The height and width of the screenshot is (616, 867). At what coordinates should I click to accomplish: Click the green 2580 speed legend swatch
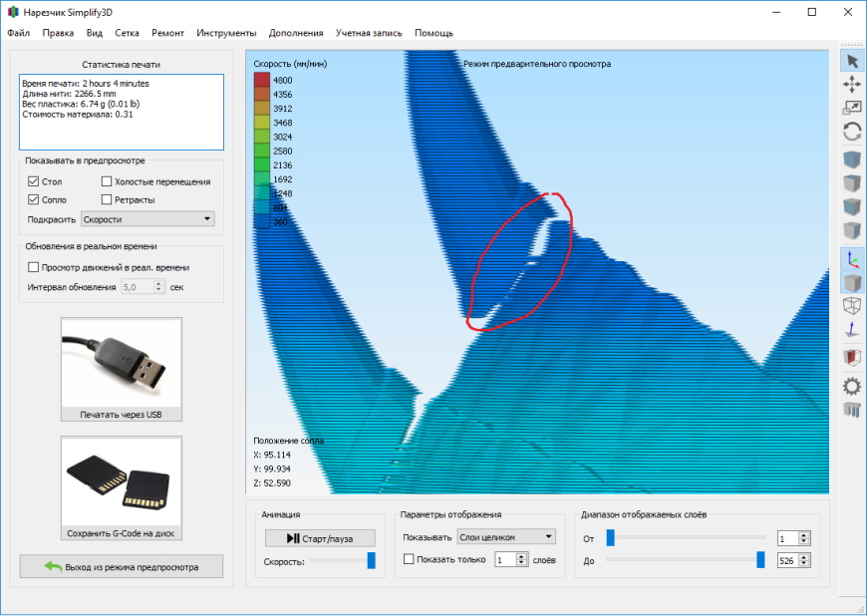(x=261, y=151)
